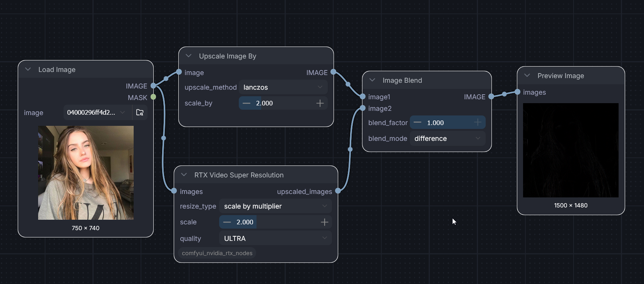Click the comfyui_nvidia_rtx_nodes badge
This screenshot has height=284, width=644.
point(217,253)
